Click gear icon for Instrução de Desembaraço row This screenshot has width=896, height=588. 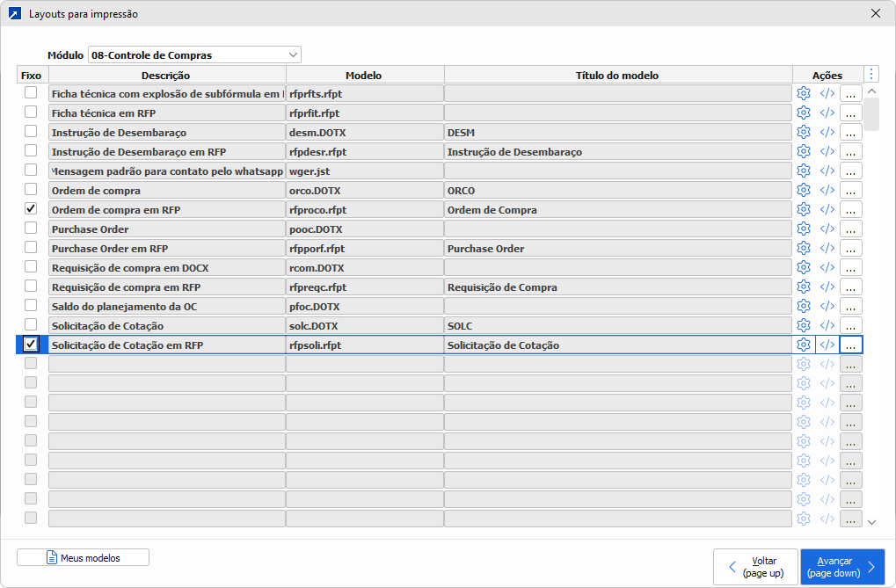(x=803, y=132)
